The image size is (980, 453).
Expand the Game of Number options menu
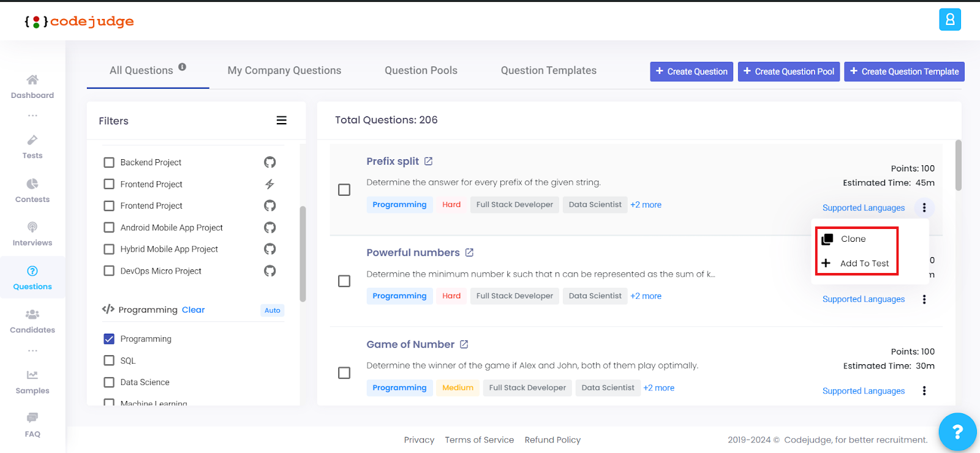924,391
